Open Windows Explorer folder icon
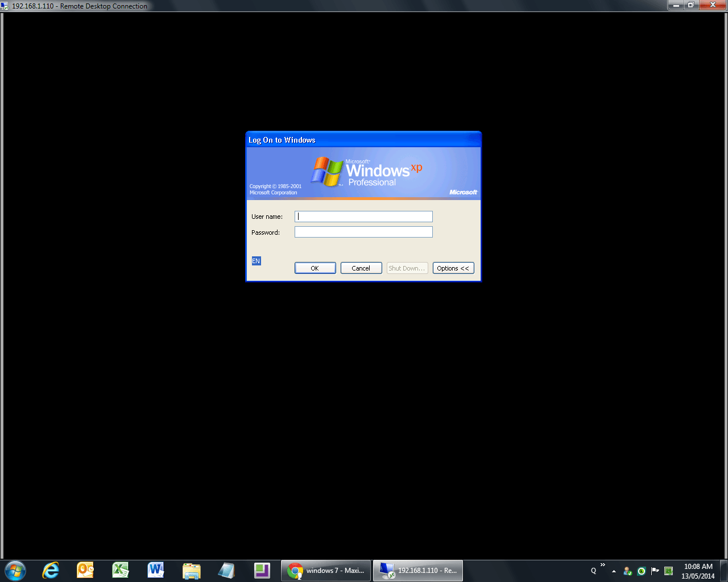The width and height of the screenshot is (728, 582). coord(192,571)
